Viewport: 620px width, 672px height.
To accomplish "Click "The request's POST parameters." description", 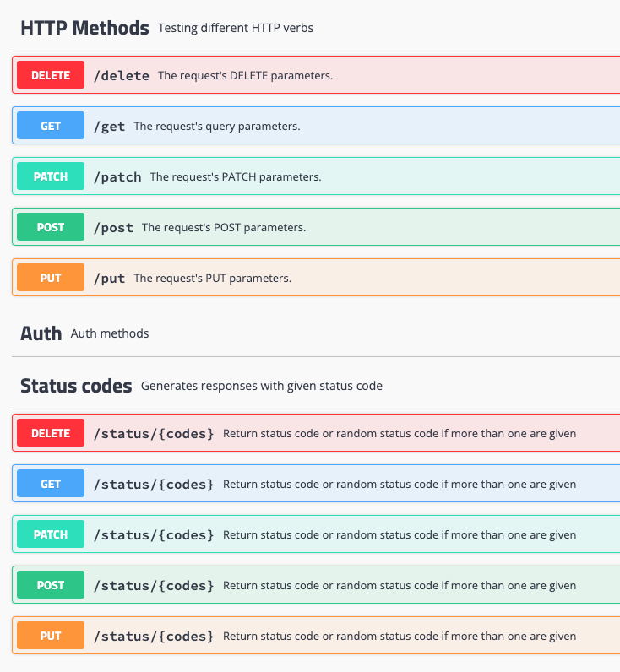I will [224, 228].
